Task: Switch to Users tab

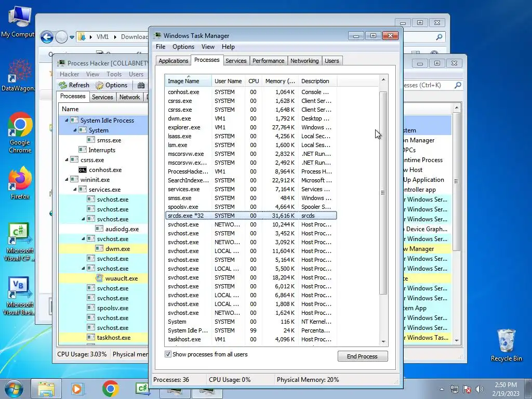Action: tap(331, 61)
